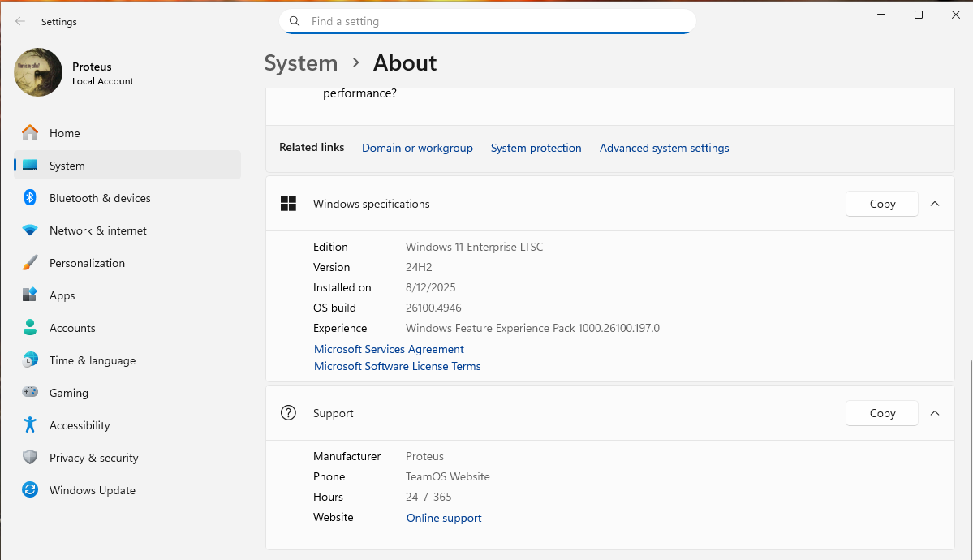Open the Gaming section
This screenshot has width=973, height=560.
tap(127, 392)
